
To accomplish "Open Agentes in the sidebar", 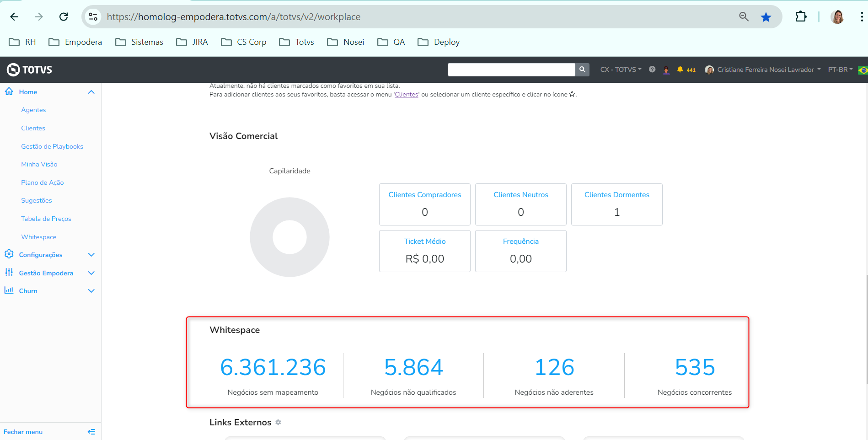I will point(33,110).
